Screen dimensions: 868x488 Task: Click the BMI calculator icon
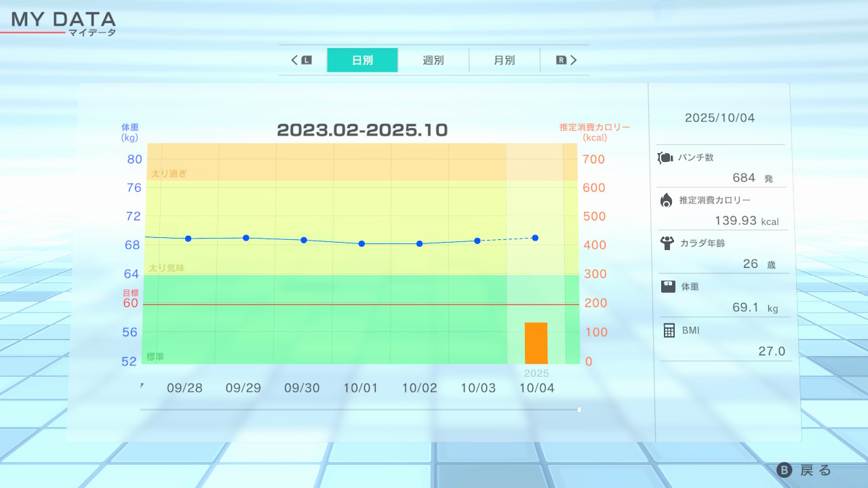[669, 330]
